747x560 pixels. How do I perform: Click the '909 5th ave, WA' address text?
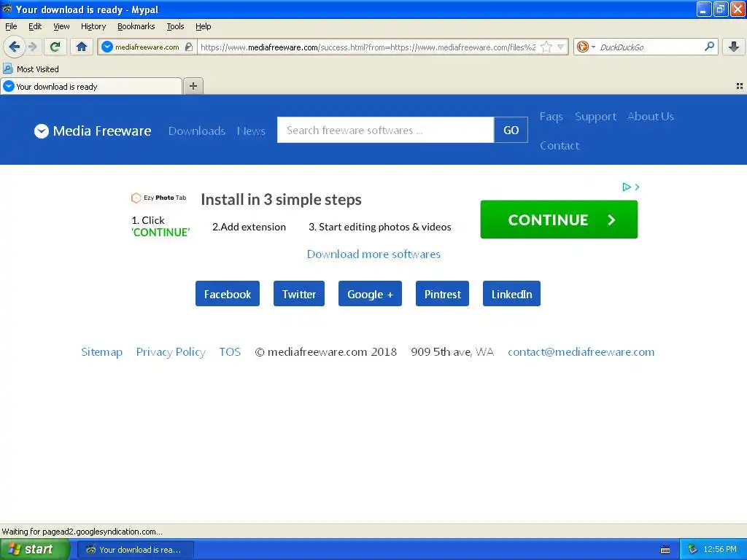[x=452, y=352]
